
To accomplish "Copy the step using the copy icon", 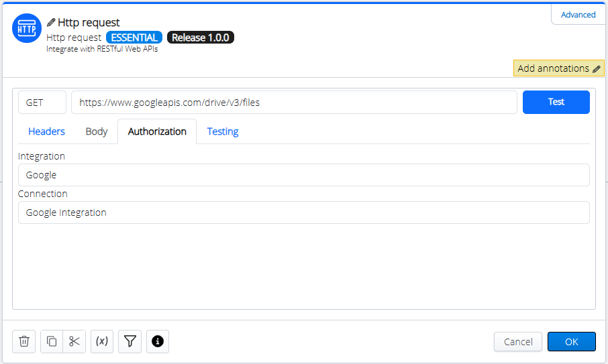I will click(52, 341).
